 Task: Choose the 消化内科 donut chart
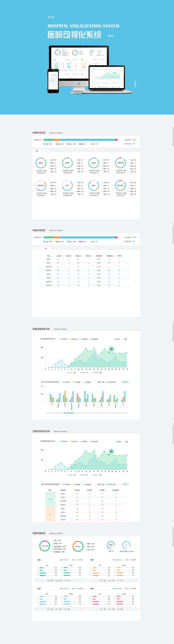tap(120, 185)
